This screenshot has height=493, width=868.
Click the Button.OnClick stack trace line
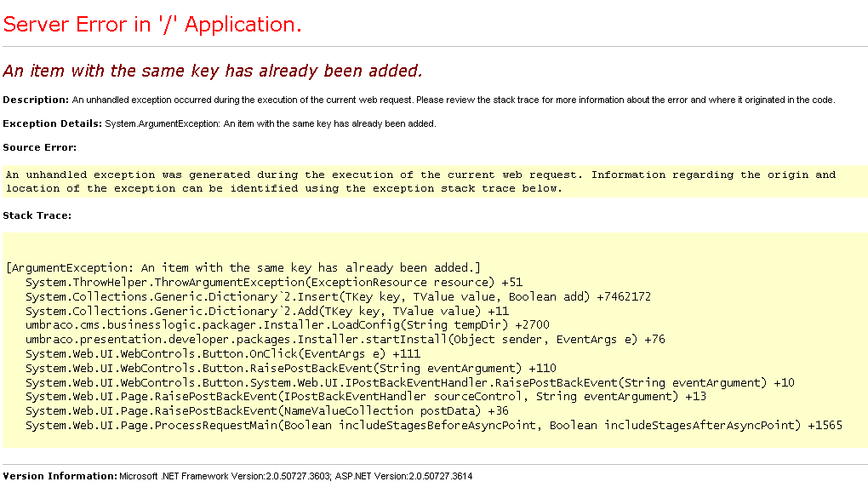pos(222,353)
